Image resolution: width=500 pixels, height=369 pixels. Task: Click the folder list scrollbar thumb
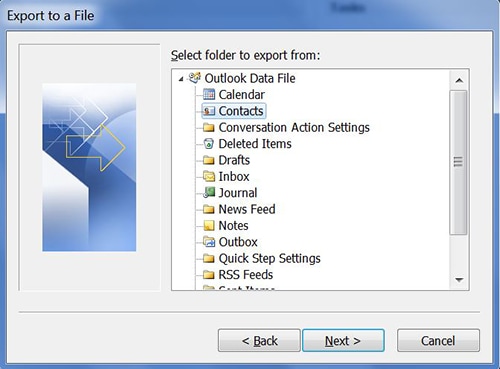coord(458,162)
